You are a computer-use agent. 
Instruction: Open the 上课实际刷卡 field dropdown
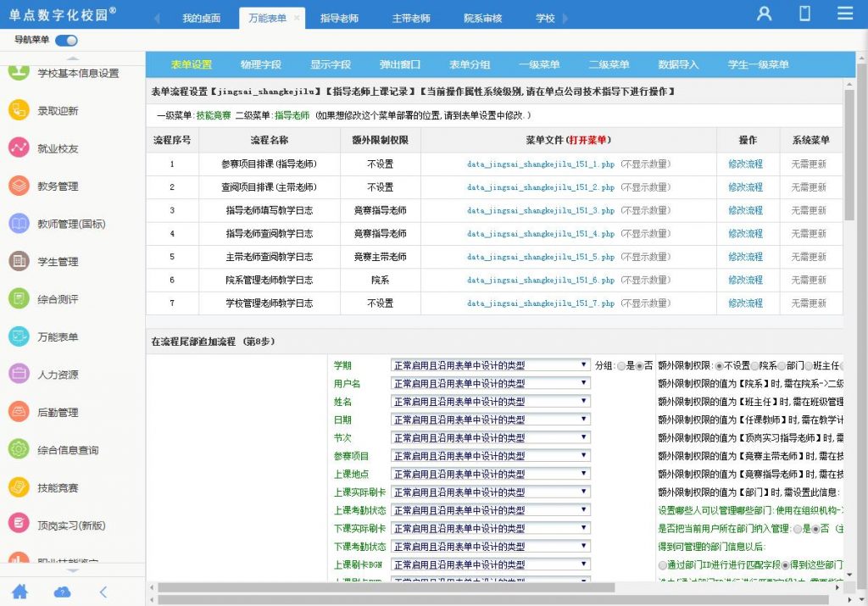pos(491,492)
